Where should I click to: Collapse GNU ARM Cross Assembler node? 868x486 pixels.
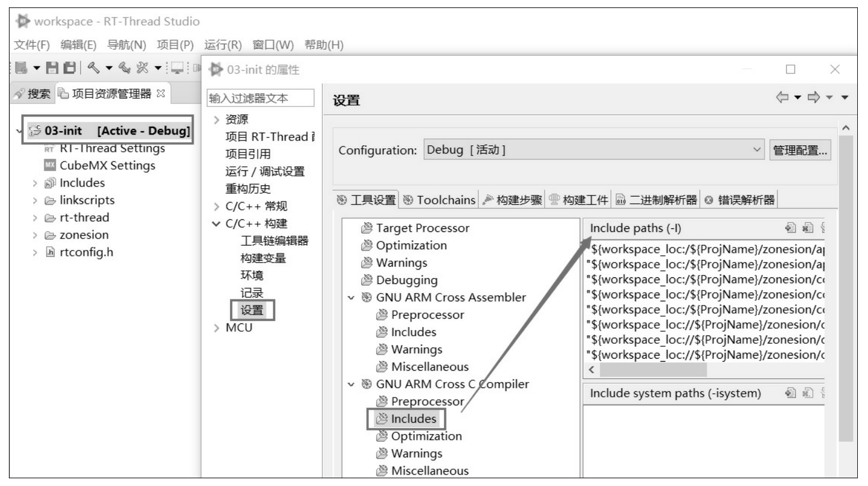tap(352, 297)
